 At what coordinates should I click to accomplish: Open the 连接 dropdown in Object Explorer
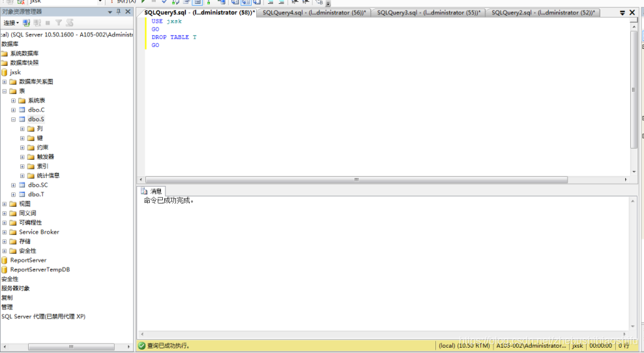coord(11,23)
